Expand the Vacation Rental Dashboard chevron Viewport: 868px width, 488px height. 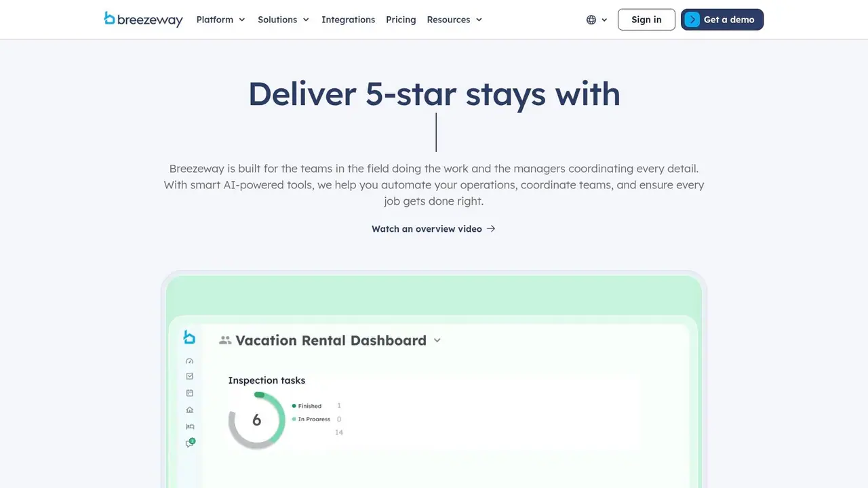coord(437,341)
